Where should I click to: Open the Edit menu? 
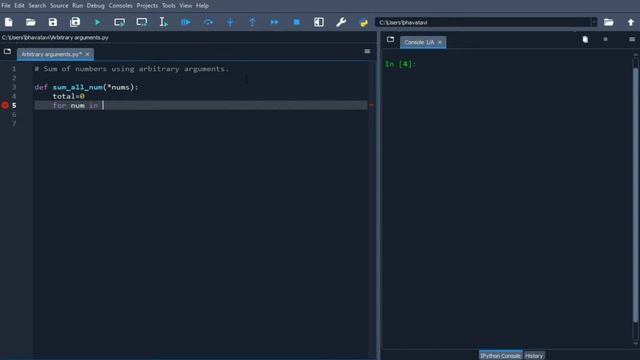point(19,6)
